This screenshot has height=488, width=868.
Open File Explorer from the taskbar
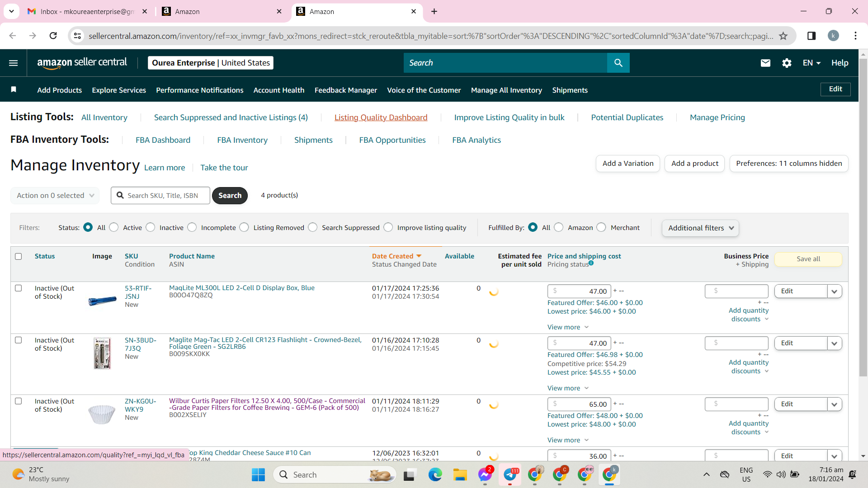coord(460,474)
